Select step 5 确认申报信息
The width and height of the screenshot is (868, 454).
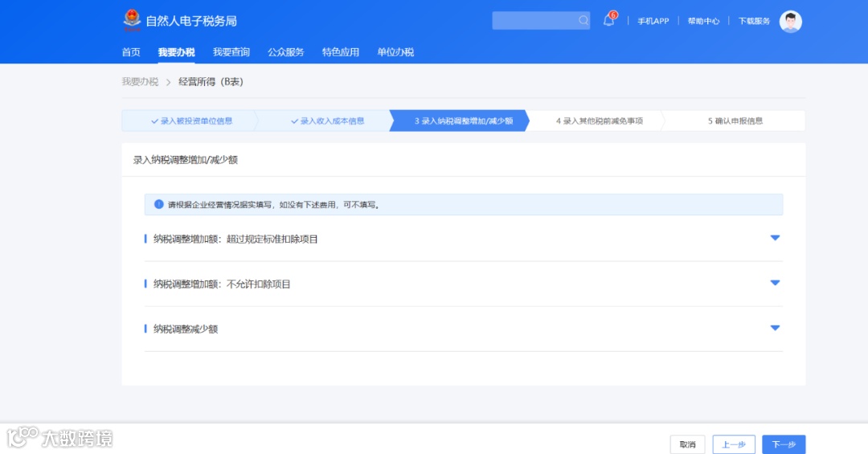coord(735,121)
